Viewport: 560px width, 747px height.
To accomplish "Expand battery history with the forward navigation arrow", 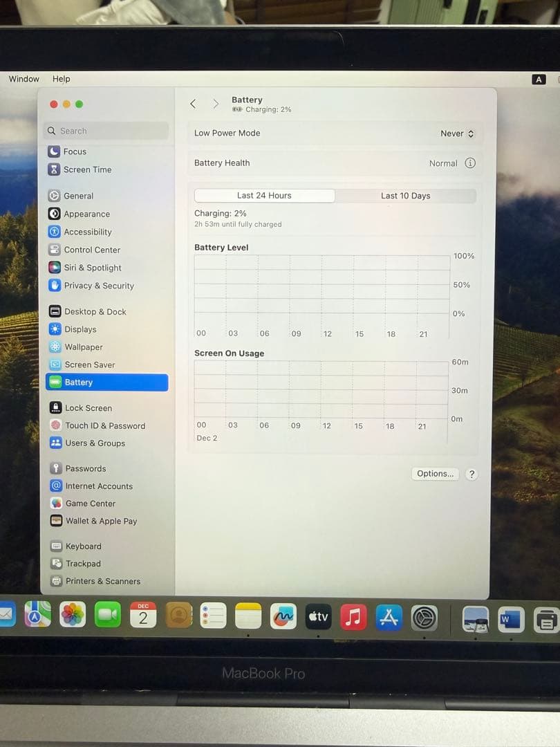I will click(x=216, y=103).
